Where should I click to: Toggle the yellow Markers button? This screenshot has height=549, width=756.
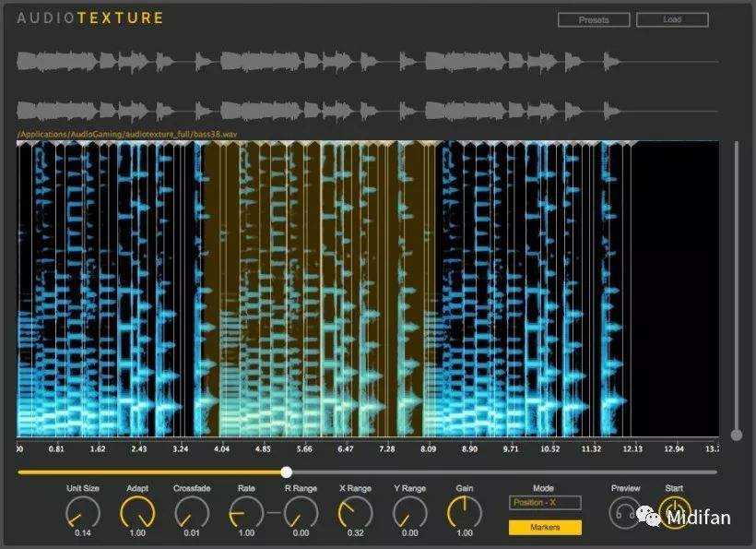click(545, 527)
